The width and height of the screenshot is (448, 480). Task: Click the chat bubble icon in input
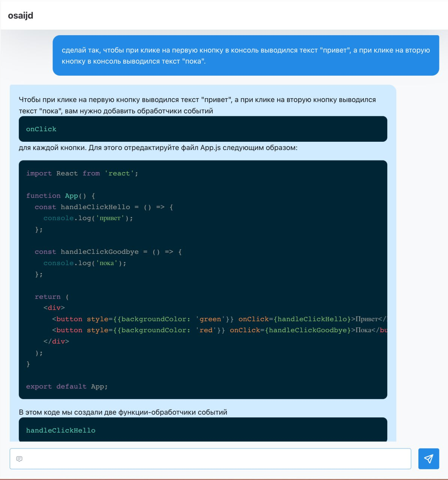click(x=19, y=459)
